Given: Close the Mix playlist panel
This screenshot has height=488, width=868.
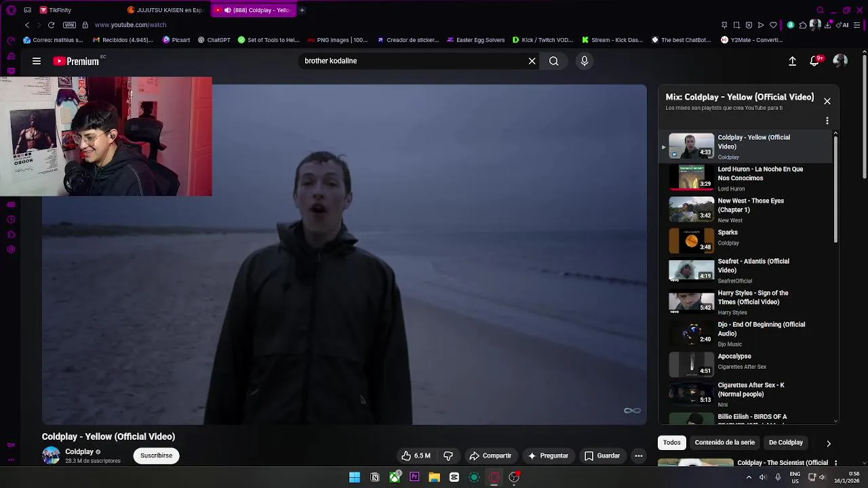Looking at the screenshot, I should pyautogui.click(x=827, y=101).
